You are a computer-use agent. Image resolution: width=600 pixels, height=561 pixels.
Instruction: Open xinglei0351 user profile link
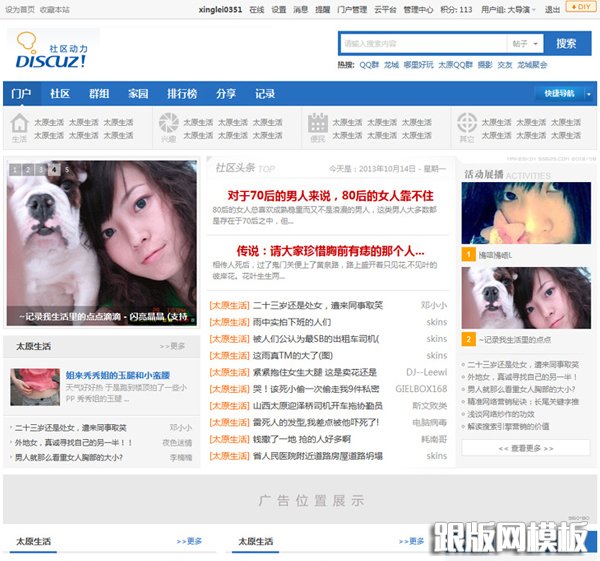pyautogui.click(x=220, y=10)
